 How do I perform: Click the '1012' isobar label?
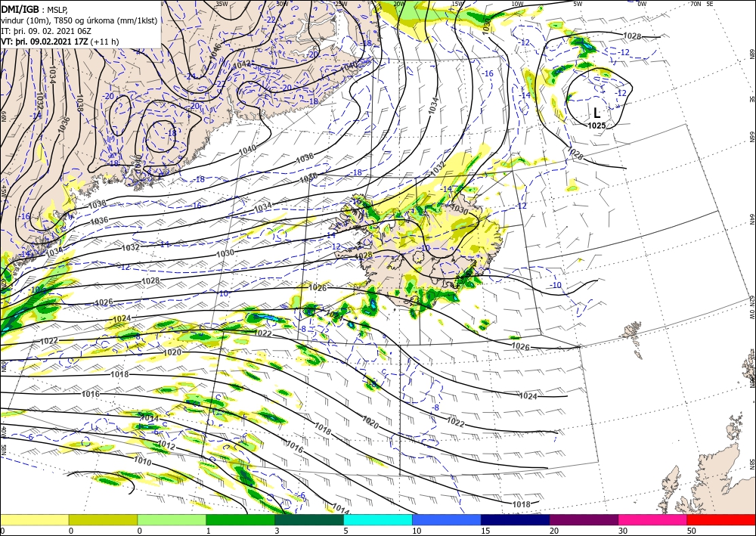point(166,444)
